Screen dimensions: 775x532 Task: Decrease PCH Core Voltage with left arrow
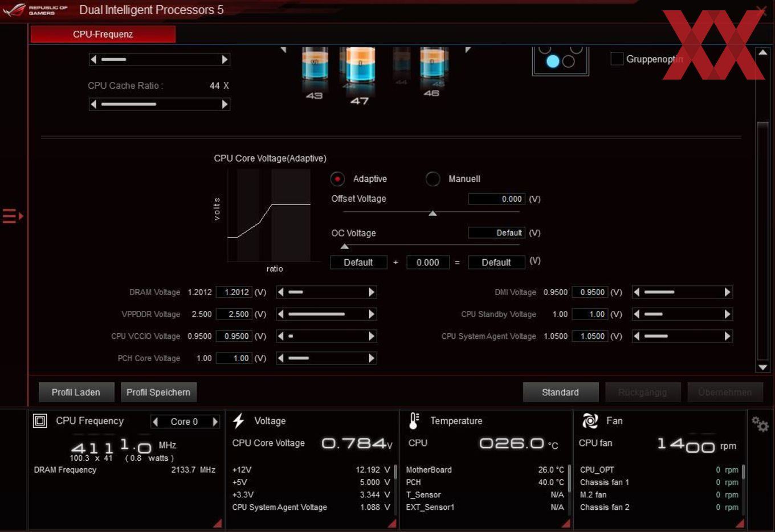[x=280, y=358]
